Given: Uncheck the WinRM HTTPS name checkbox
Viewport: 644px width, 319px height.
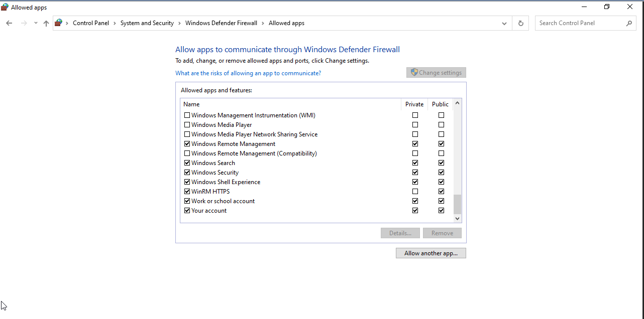Looking at the screenshot, I should (187, 192).
